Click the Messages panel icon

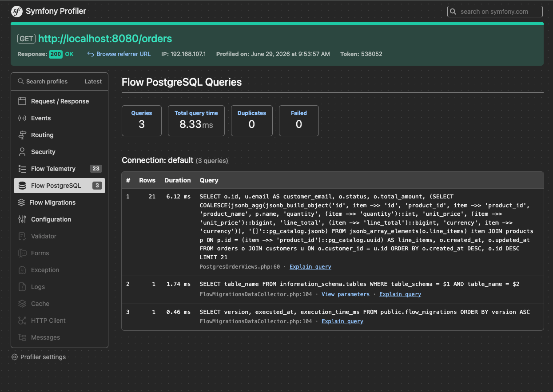[x=22, y=337]
